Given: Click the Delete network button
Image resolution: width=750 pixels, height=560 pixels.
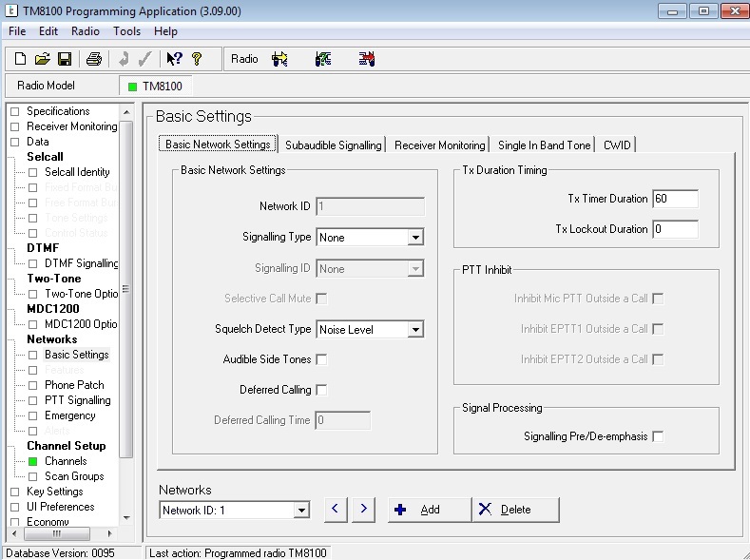Looking at the screenshot, I should tap(515, 510).
